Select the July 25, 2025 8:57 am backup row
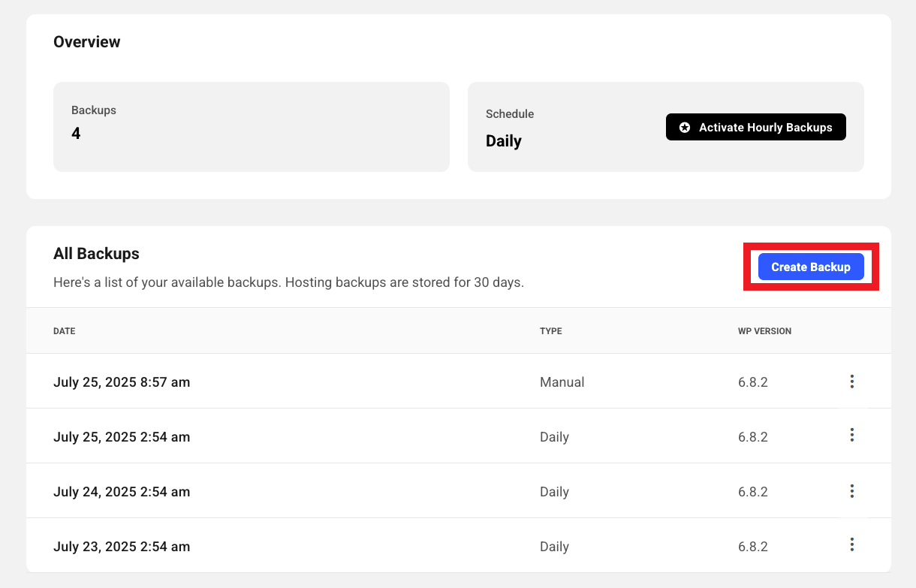Screen dimensions: 916x588 click(x=122, y=381)
